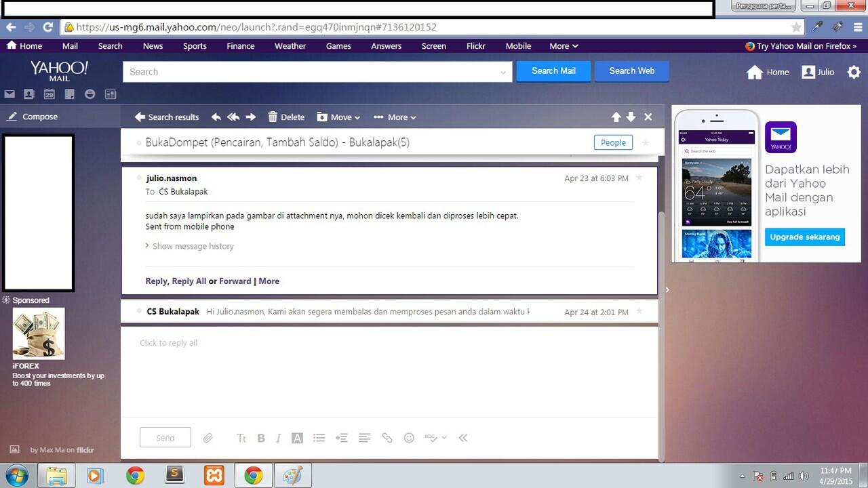The height and width of the screenshot is (488, 868).
Task: Collapse the formatting toolbar with double chevron
Action: [463, 438]
